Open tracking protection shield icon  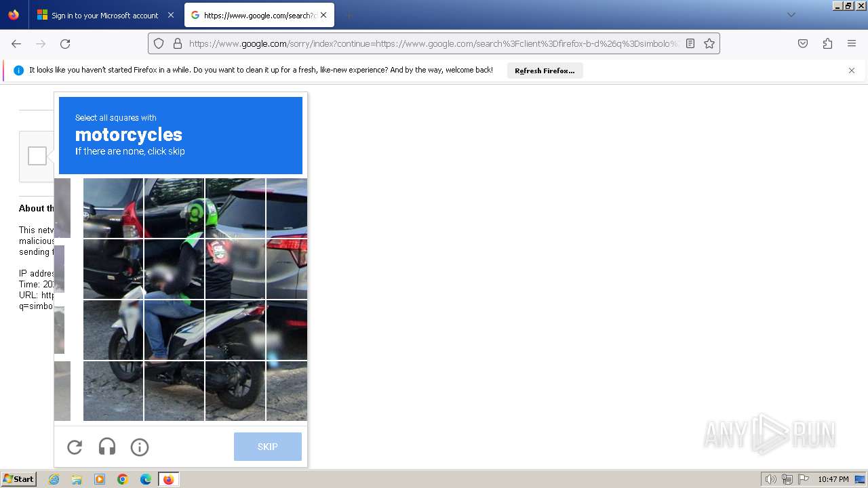click(x=159, y=43)
